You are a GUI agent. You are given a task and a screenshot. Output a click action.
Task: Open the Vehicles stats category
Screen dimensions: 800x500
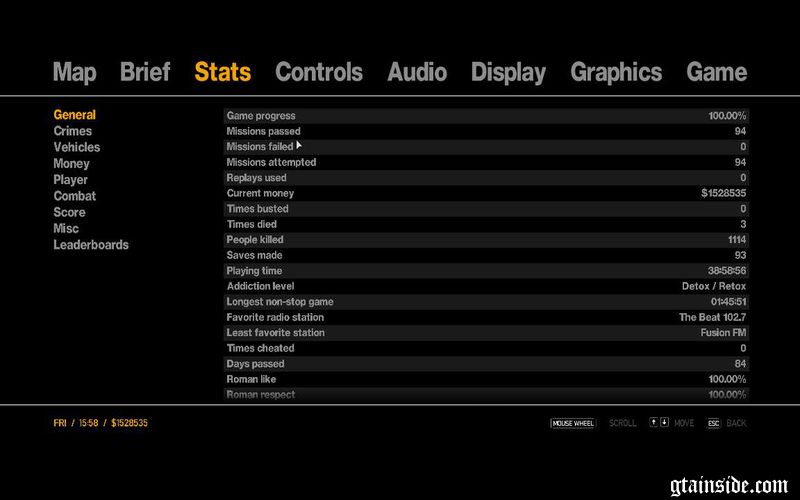[x=77, y=147]
